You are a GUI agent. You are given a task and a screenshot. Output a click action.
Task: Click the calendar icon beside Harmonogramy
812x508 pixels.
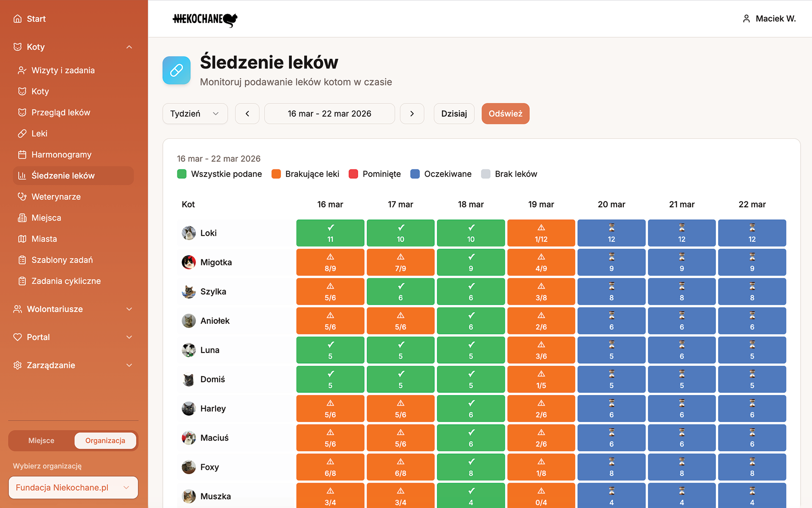[22, 155]
